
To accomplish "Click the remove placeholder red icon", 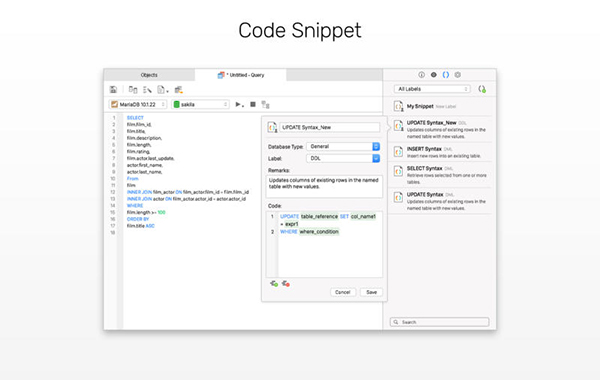I will tap(286, 284).
